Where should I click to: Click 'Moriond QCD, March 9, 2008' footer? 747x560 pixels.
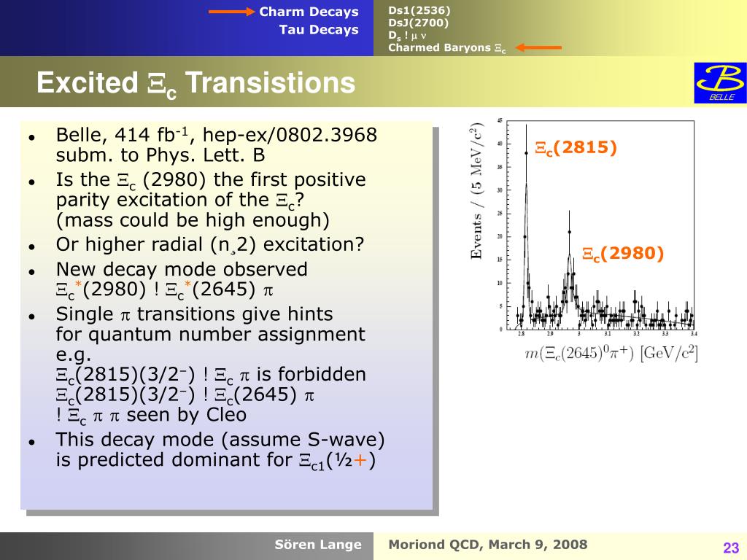pyautogui.click(x=488, y=545)
